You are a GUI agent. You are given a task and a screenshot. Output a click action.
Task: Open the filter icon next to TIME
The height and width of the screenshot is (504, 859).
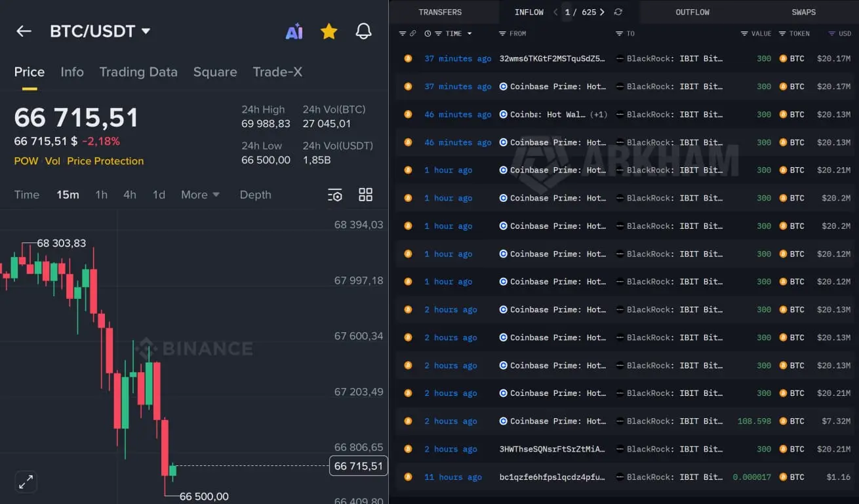[x=438, y=33]
